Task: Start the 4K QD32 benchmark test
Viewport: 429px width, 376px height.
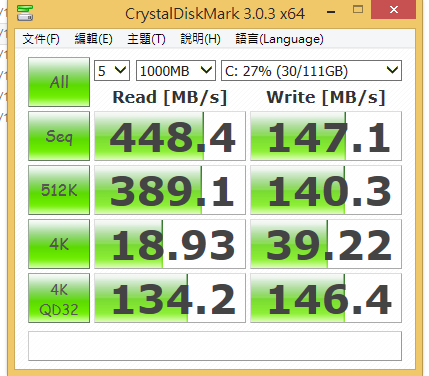Action: pos(59,298)
